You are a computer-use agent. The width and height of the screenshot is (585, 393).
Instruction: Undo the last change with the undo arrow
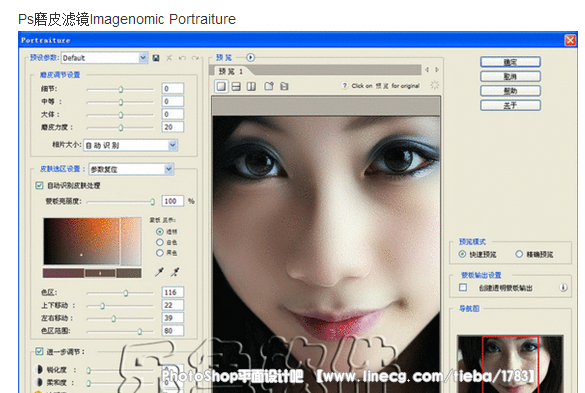pyautogui.click(x=182, y=58)
